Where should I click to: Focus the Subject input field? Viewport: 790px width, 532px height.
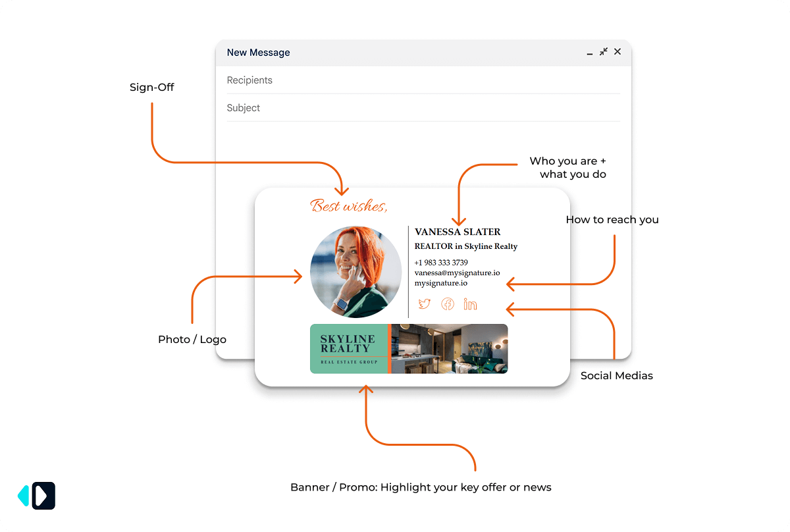coord(421,108)
